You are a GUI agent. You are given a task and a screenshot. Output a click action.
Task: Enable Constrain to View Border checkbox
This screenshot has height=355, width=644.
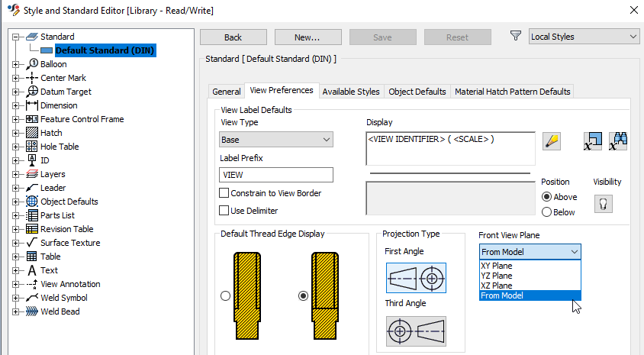tap(224, 192)
